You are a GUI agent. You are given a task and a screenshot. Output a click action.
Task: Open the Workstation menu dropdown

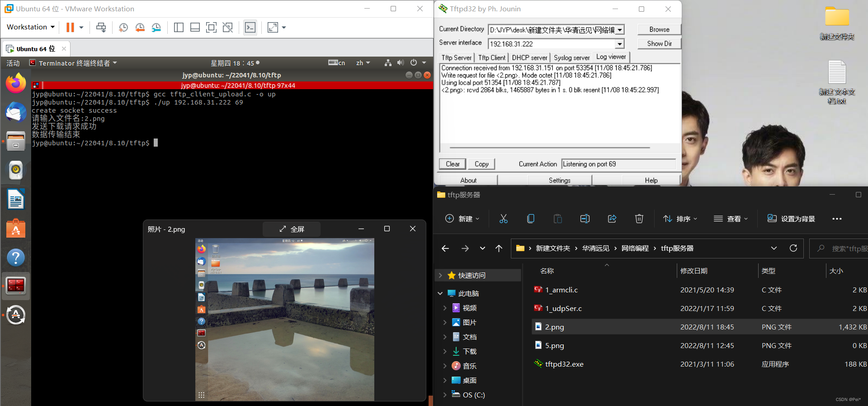click(x=30, y=27)
